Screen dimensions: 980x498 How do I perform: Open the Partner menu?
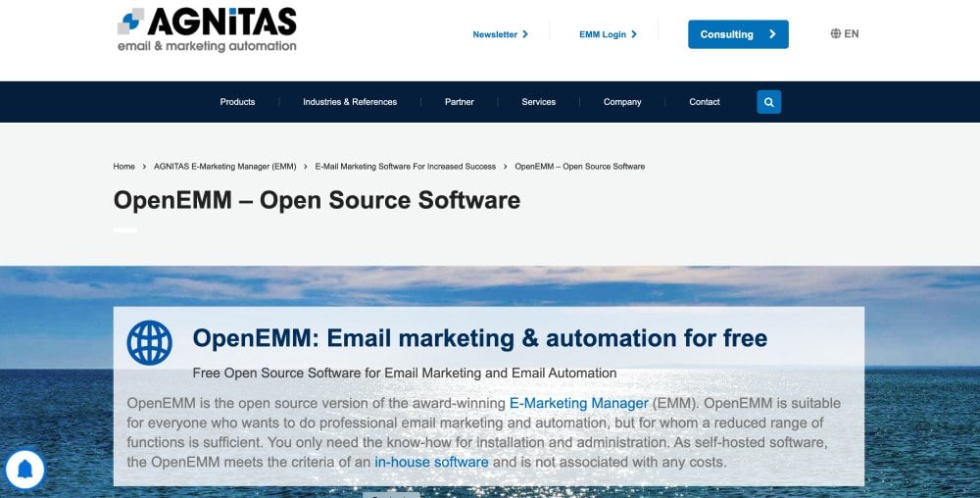tap(460, 102)
